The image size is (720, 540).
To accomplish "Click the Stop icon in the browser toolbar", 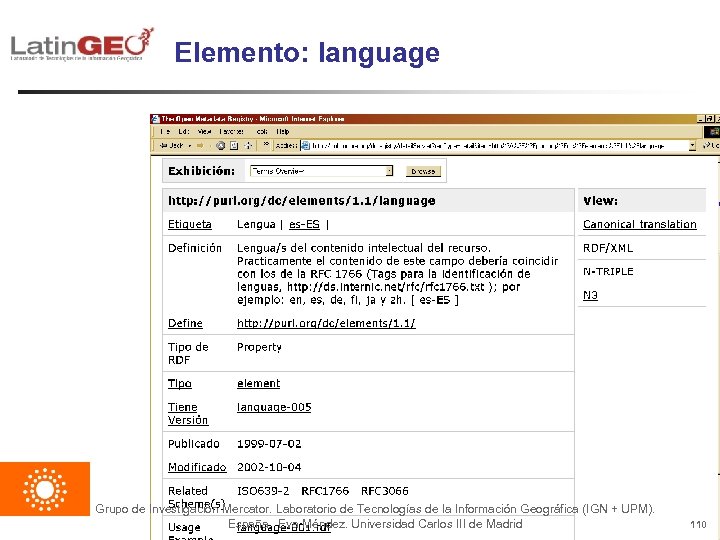I will (221, 146).
